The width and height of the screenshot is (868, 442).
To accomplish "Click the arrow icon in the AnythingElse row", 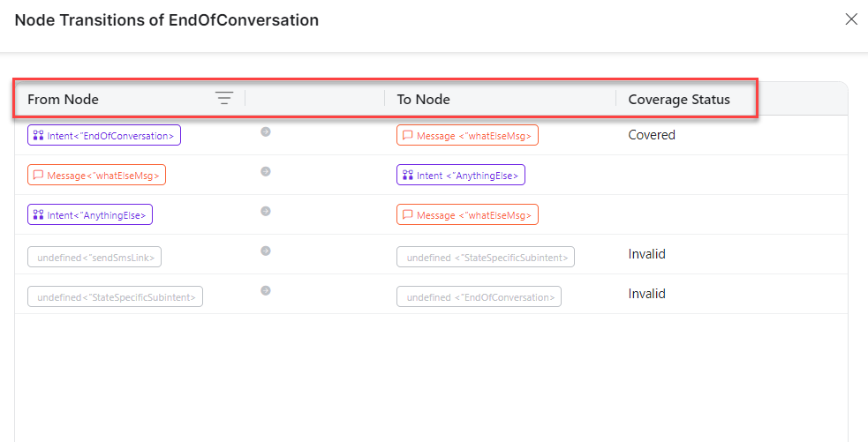I will coord(265,212).
